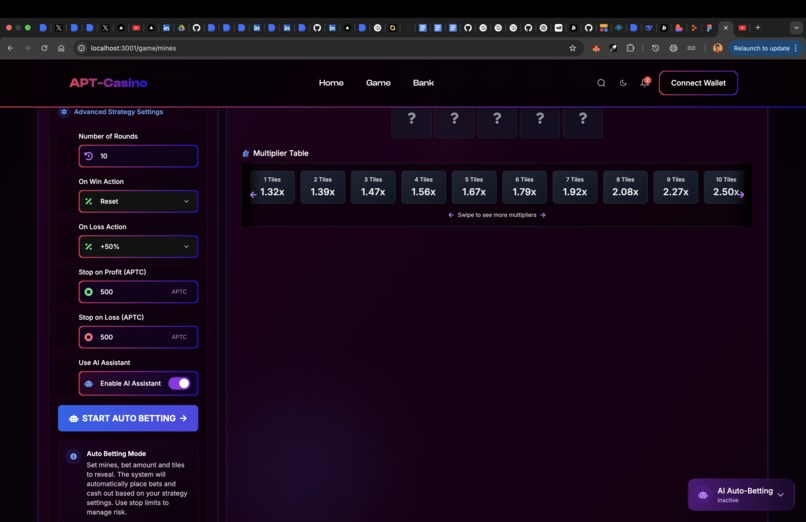Toggle dark mode moon icon
This screenshot has width=806, height=522.
(x=623, y=83)
